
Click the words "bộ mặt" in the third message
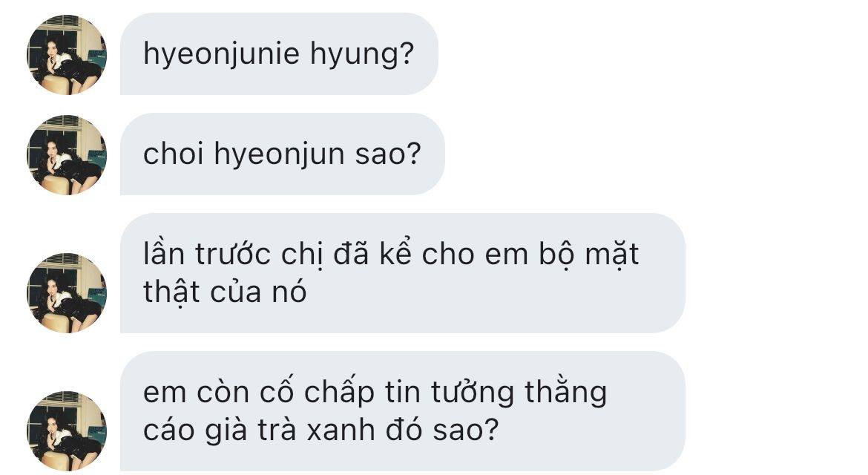pyautogui.click(x=581, y=255)
